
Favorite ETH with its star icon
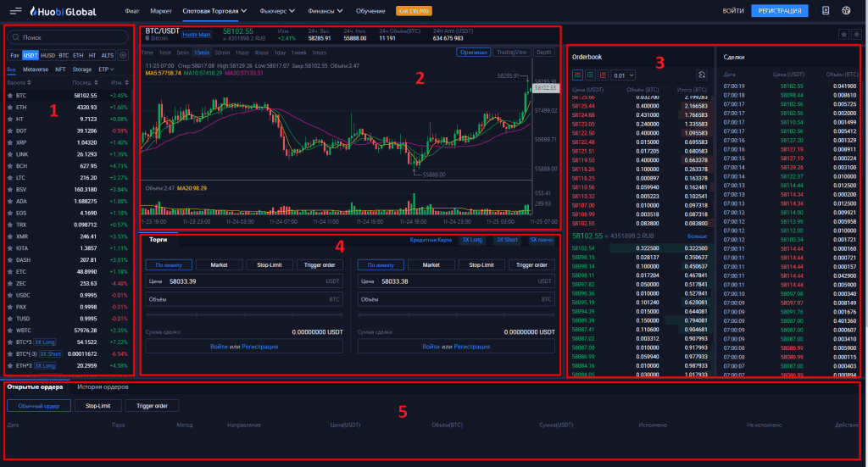click(x=10, y=108)
